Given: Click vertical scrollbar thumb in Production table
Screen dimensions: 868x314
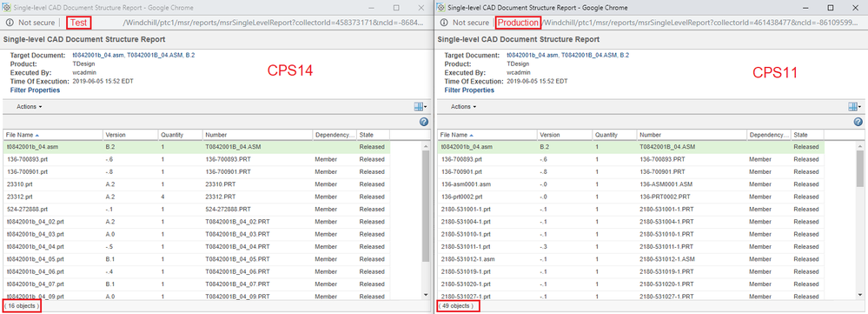Looking at the screenshot, I should 859,169.
